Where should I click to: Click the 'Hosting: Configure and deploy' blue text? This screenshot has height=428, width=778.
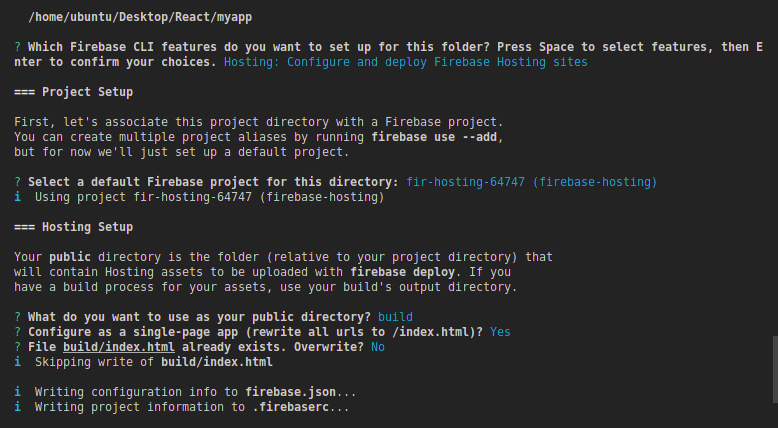tap(405, 62)
